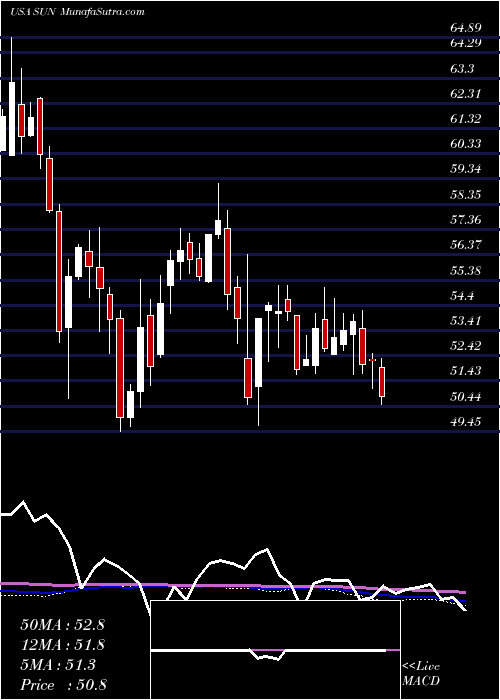Select the 51.43 price axis label

pyautogui.click(x=466, y=370)
